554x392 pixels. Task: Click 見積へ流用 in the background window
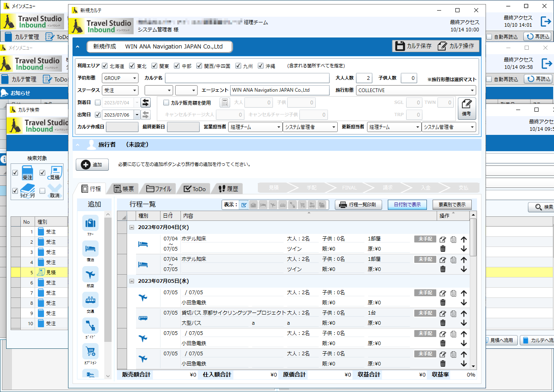click(x=501, y=340)
